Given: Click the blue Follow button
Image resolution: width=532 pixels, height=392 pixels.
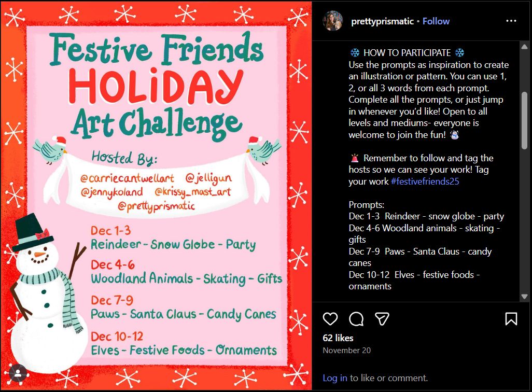Looking at the screenshot, I should (436, 21).
